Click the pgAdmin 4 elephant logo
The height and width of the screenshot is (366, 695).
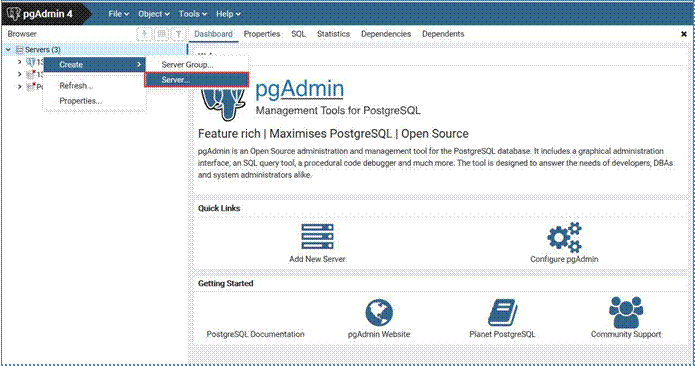coord(14,13)
